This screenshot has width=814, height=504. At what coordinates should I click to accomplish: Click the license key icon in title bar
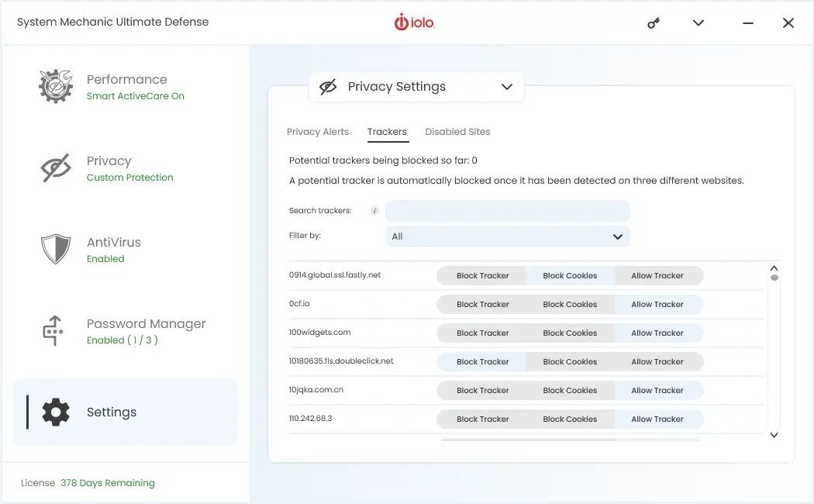click(x=654, y=23)
